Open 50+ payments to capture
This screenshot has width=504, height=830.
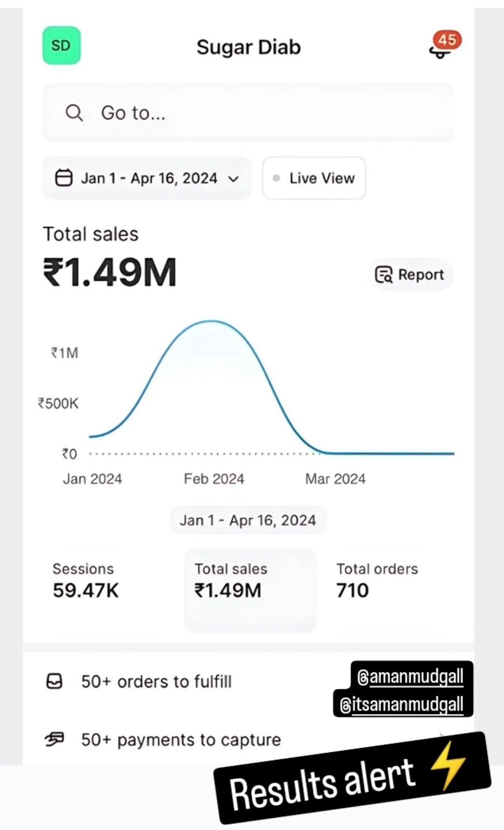tap(180, 740)
